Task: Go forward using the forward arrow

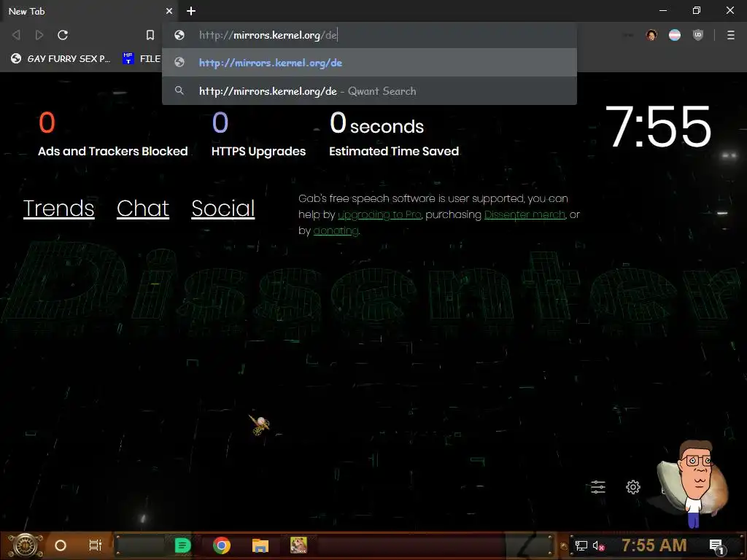Action: click(39, 35)
